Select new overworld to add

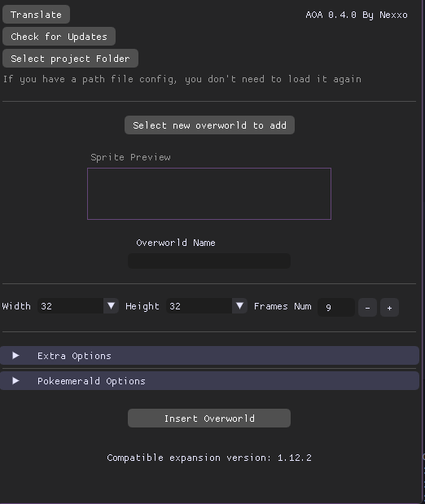209,125
